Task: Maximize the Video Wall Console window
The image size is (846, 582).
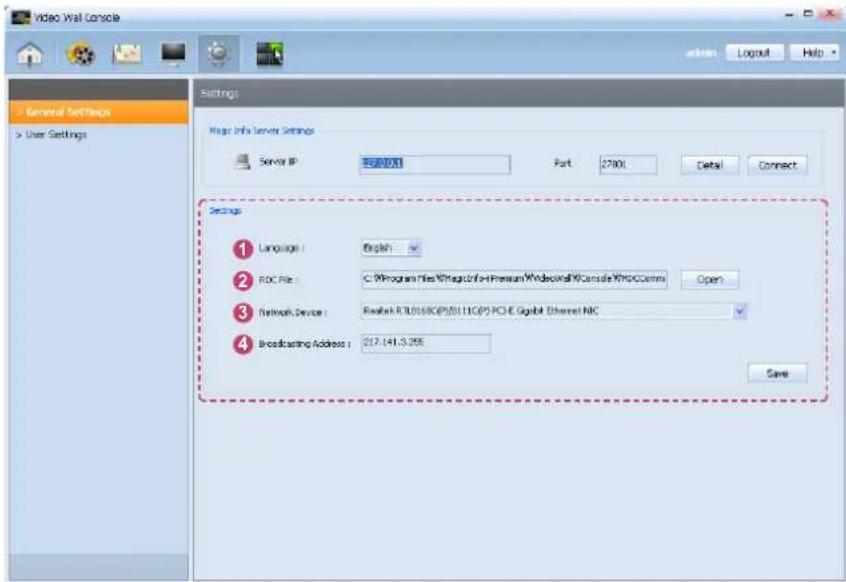Action: coord(808,14)
